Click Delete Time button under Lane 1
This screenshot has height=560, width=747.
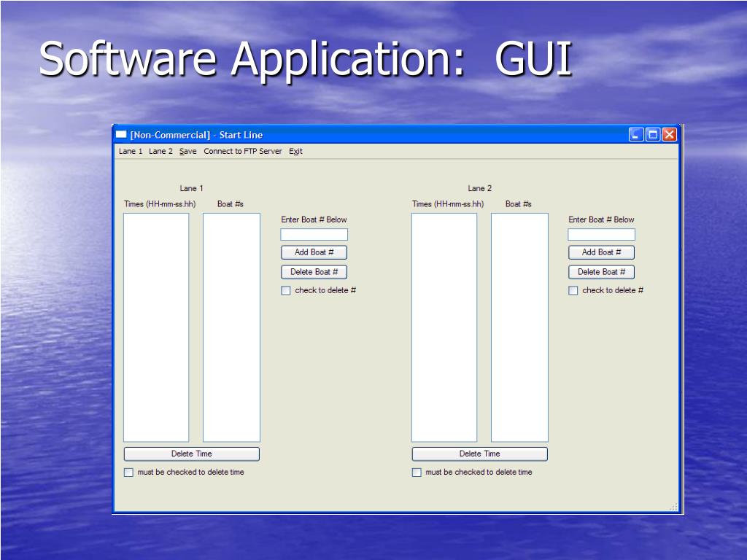(x=191, y=454)
